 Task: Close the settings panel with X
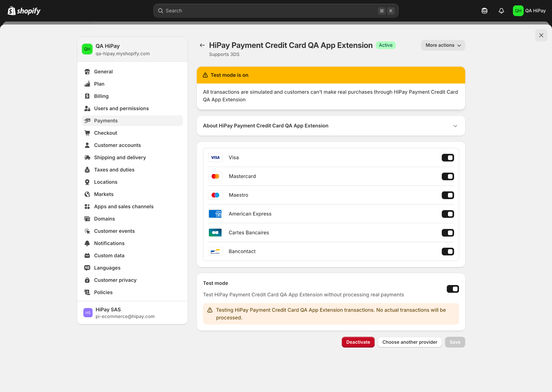coord(541,35)
